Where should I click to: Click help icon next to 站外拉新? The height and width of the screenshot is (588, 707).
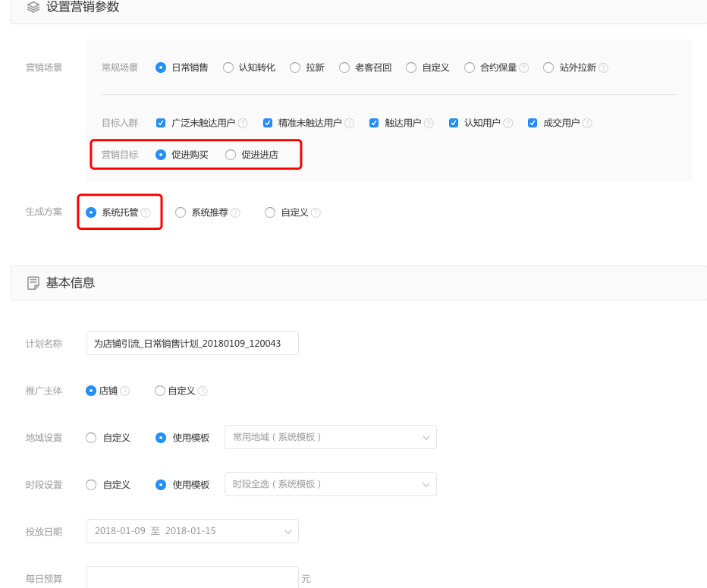[603, 68]
